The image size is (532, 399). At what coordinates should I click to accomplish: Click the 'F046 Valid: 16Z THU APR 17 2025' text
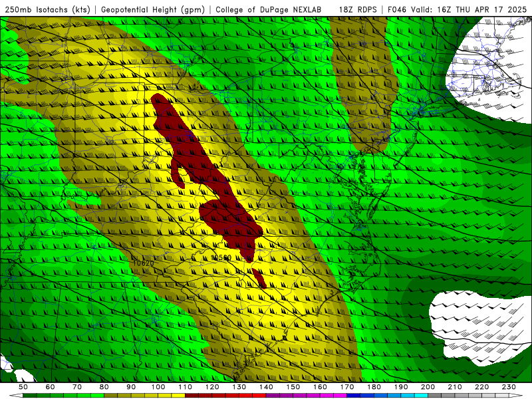click(x=458, y=9)
